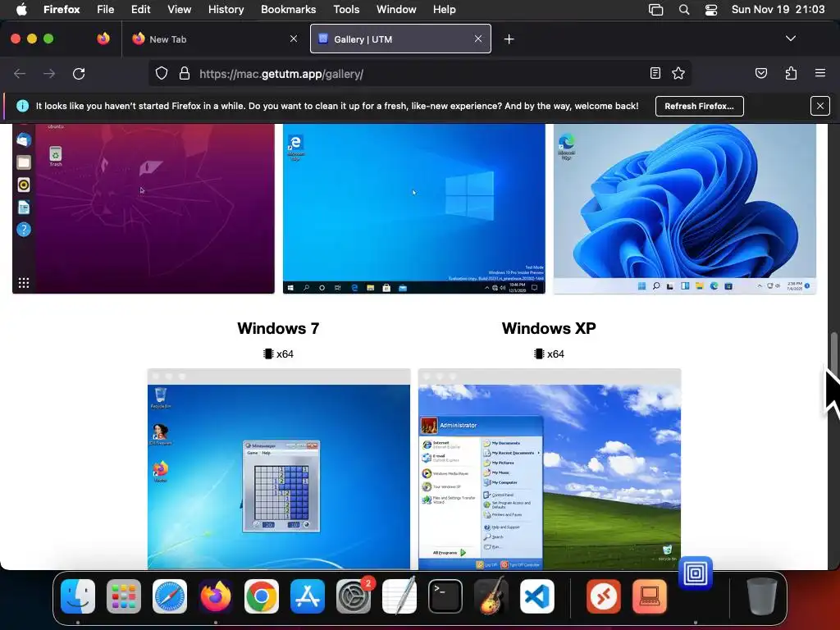Click the forward navigation arrow
This screenshot has width=840, height=630.
click(49, 73)
